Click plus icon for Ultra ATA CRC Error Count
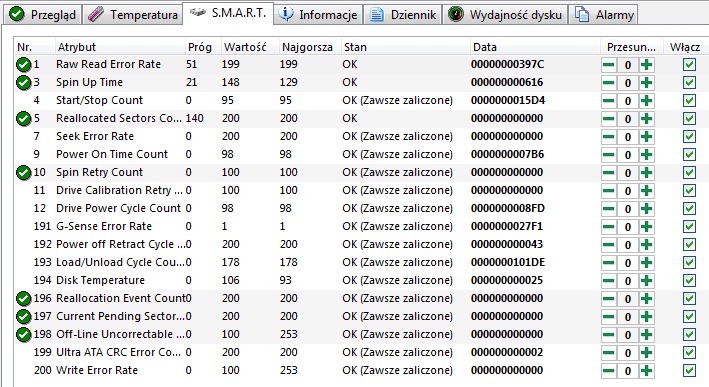The width and height of the screenshot is (709, 387). click(x=647, y=353)
